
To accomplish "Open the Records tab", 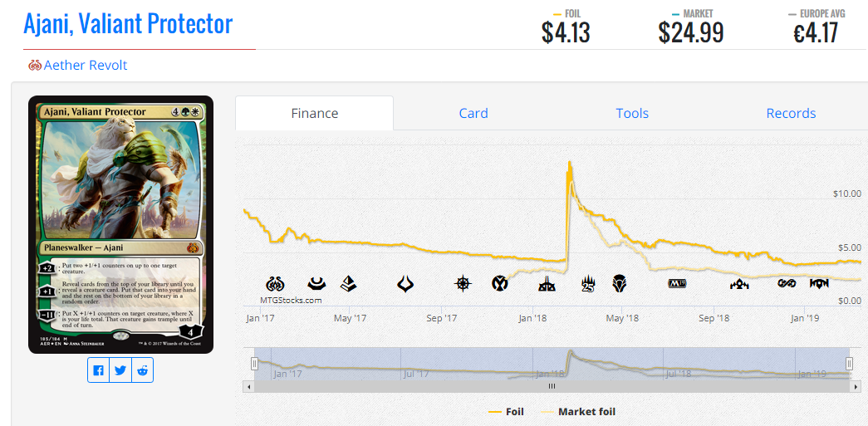I will 791,114.
